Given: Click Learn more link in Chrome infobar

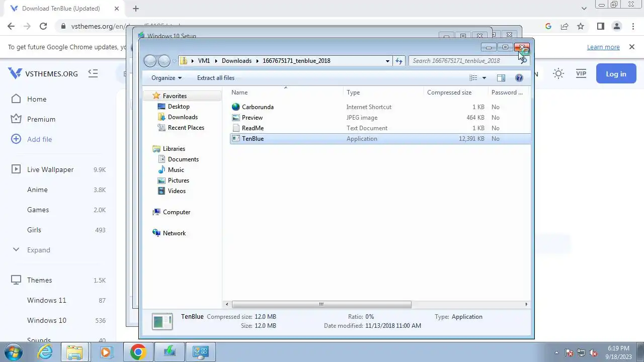Looking at the screenshot, I should (x=603, y=47).
